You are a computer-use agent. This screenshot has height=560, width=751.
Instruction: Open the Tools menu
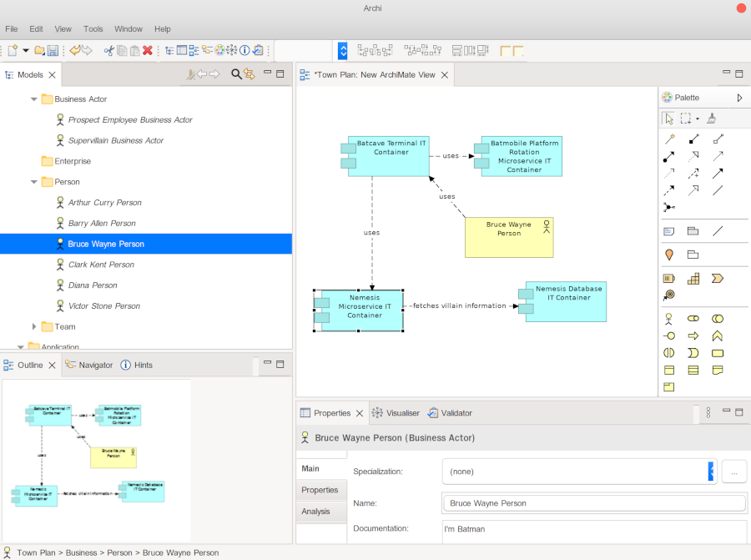(x=93, y=28)
